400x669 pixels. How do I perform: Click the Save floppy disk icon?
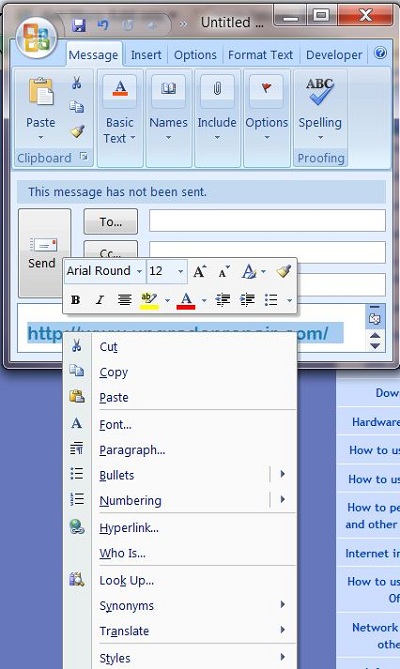pyautogui.click(x=79, y=25)
